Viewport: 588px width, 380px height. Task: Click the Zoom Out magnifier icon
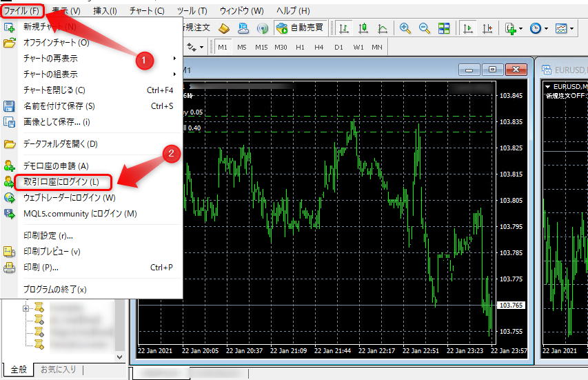tap(424, 28)
